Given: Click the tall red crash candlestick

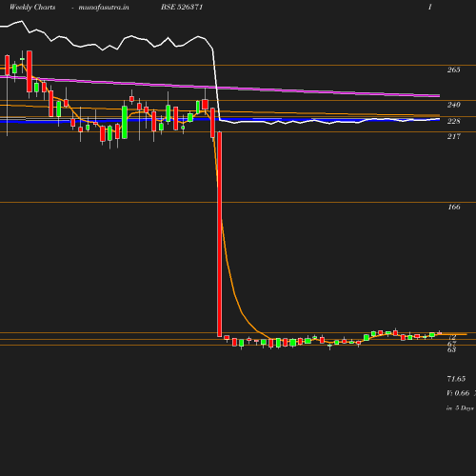Looking at the screenshot, I should pos(219,234).
